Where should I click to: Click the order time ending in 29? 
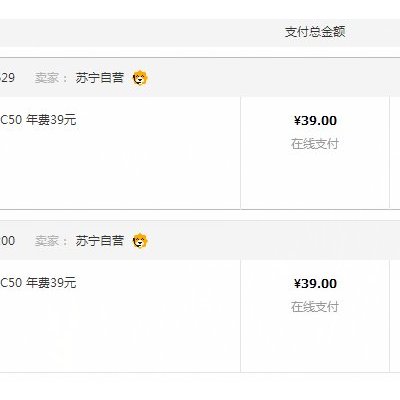7,78
